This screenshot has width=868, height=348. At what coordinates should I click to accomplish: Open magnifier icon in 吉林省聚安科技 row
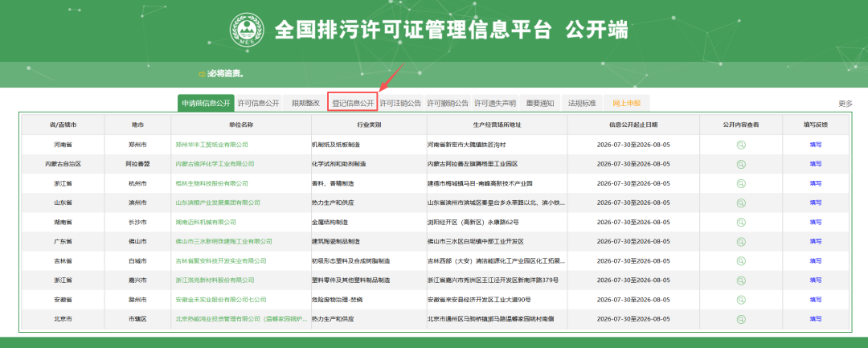741,261
